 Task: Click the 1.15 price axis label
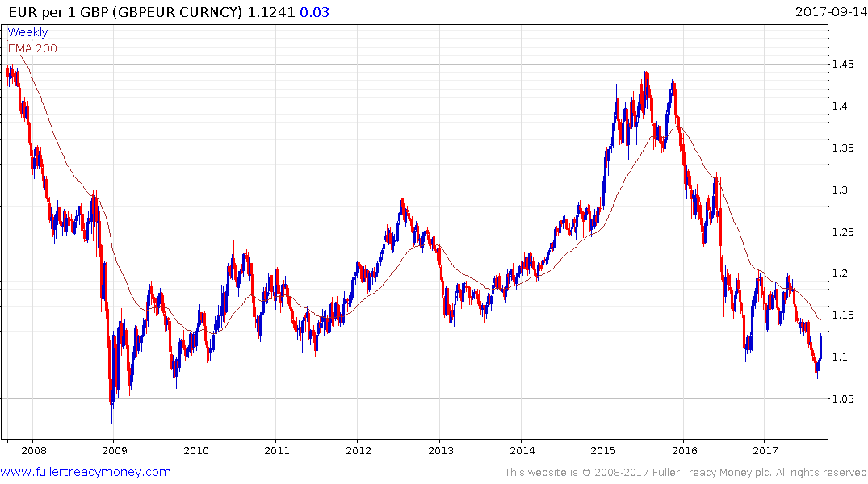click(843, 315)
